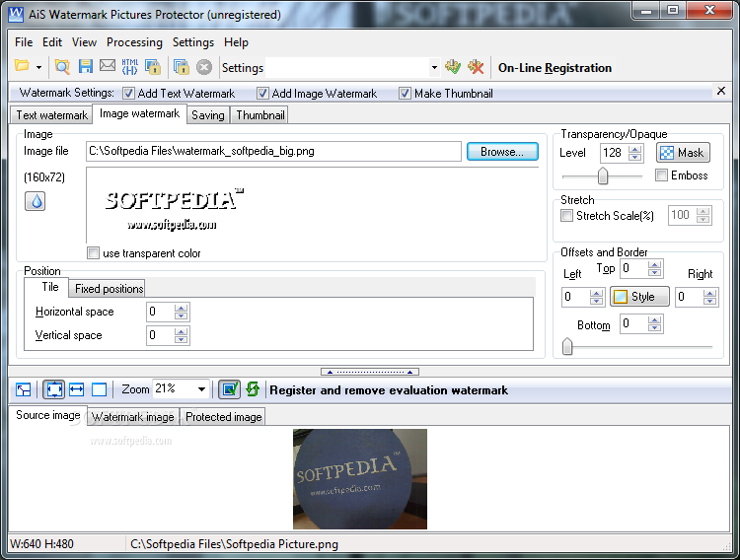Click Register and remove evaluation watermark

click(389, 390)
